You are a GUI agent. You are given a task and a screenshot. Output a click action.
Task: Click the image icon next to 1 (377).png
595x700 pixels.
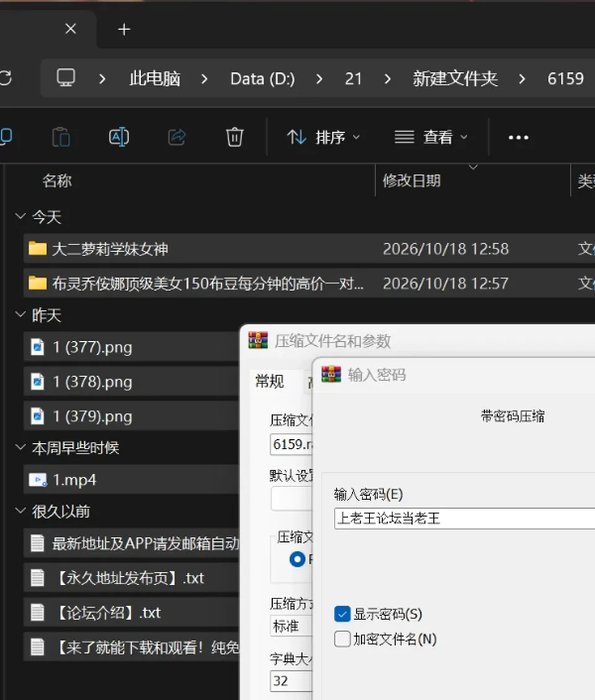point(38,347)
